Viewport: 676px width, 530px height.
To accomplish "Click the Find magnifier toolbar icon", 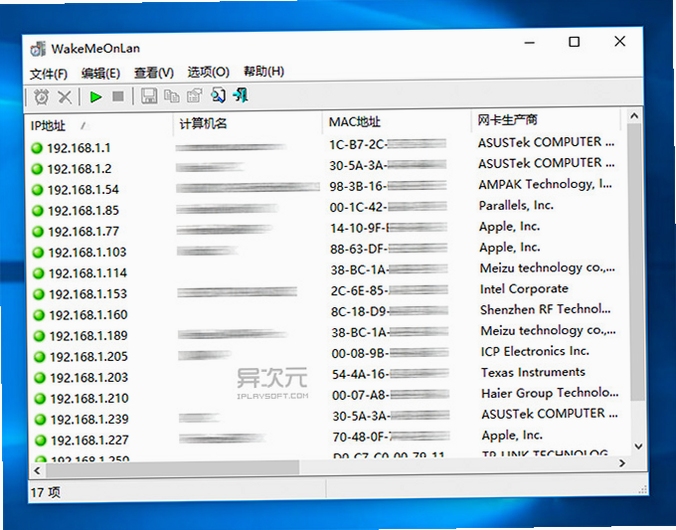I will 218,95.
